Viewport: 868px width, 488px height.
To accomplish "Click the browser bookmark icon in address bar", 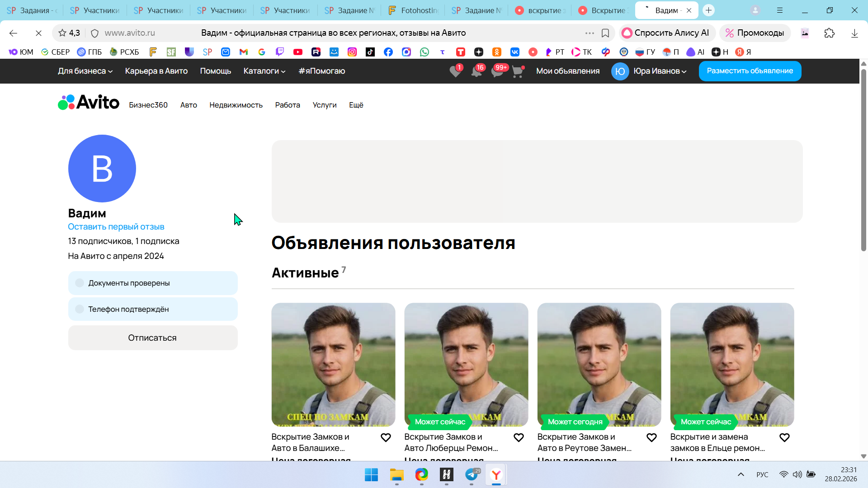I will pyautogui.click(x=605, y=33).
